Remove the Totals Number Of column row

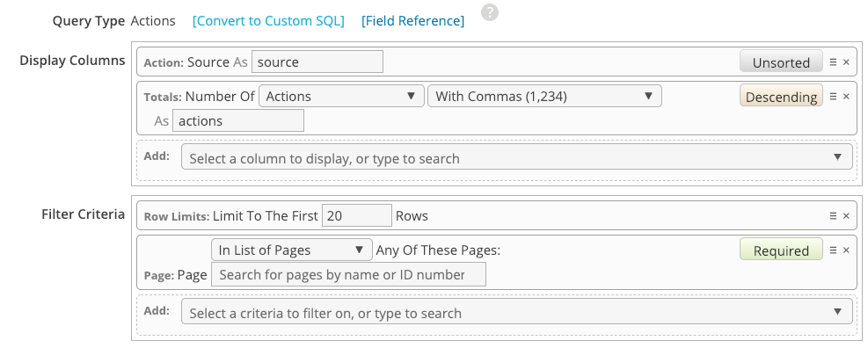846,97
